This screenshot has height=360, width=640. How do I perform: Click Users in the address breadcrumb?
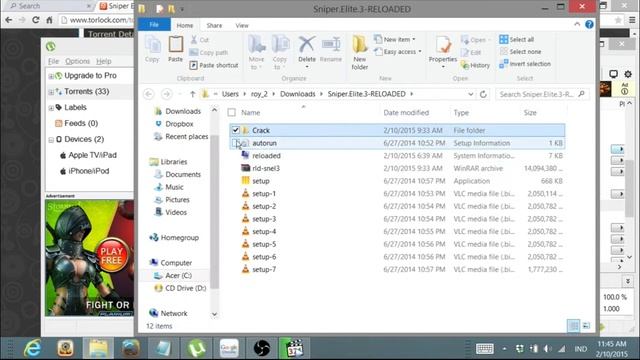click(230, 94)
